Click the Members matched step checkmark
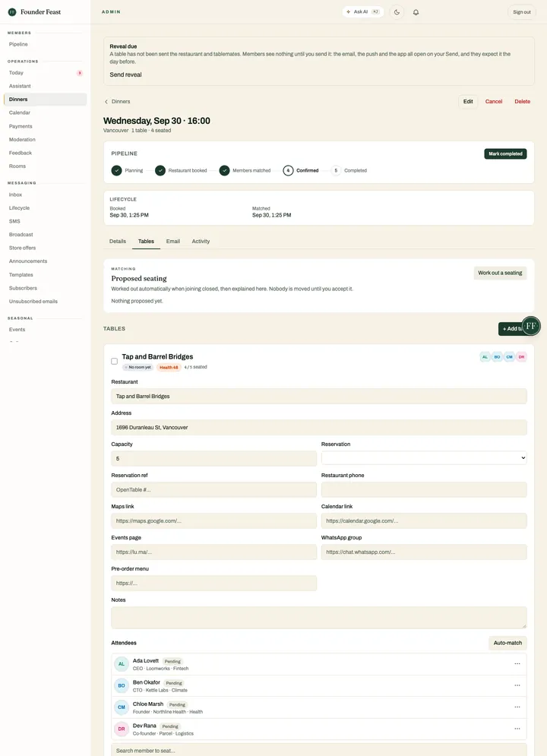This screenshot has height=756, width=547. (224, 171)
